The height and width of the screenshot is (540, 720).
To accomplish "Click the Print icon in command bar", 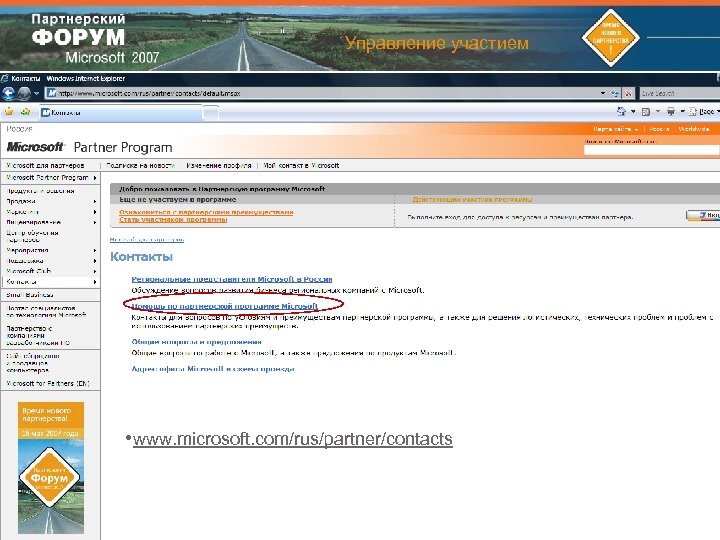I will click(671, 111).
